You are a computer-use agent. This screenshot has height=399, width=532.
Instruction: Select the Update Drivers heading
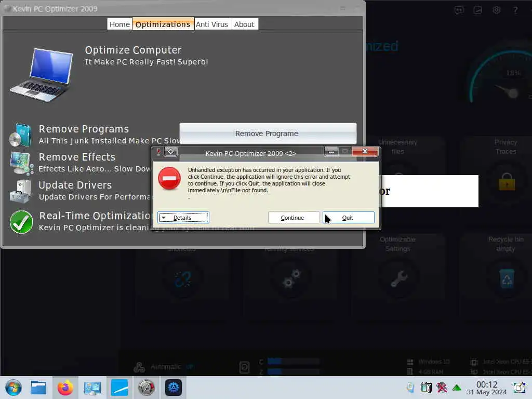[x=75, y=185]
